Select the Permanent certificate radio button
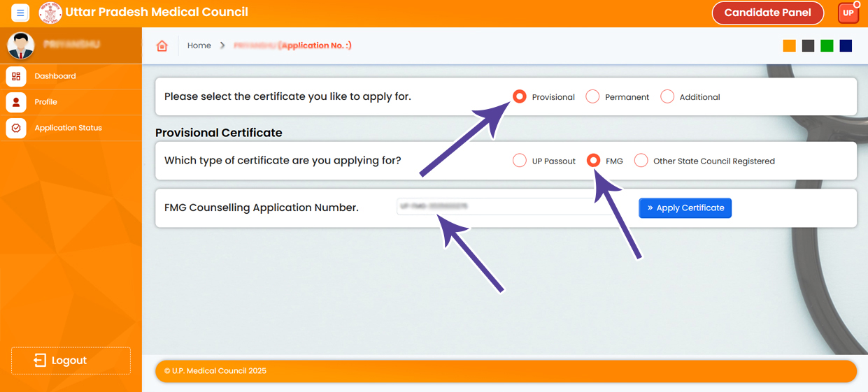Image resolution: width=868 pixels, height=392 pixels. tap(592, 97)
